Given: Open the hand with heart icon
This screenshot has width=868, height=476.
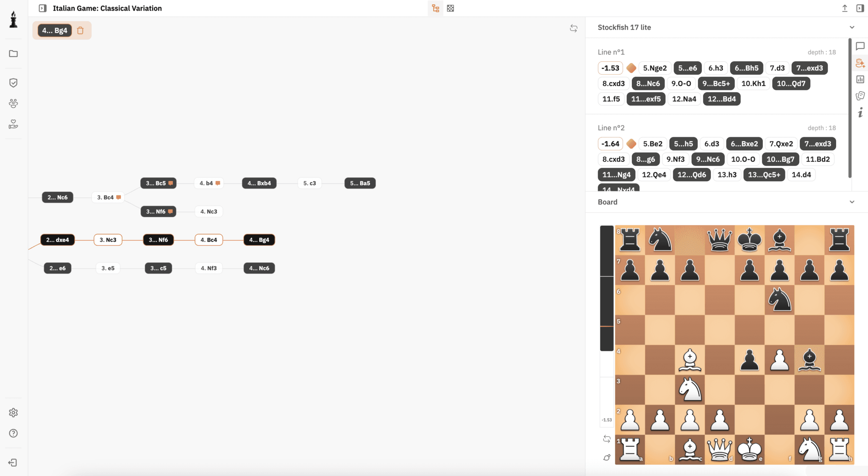Looking at the screenshot, I should (x=14, y=124).
